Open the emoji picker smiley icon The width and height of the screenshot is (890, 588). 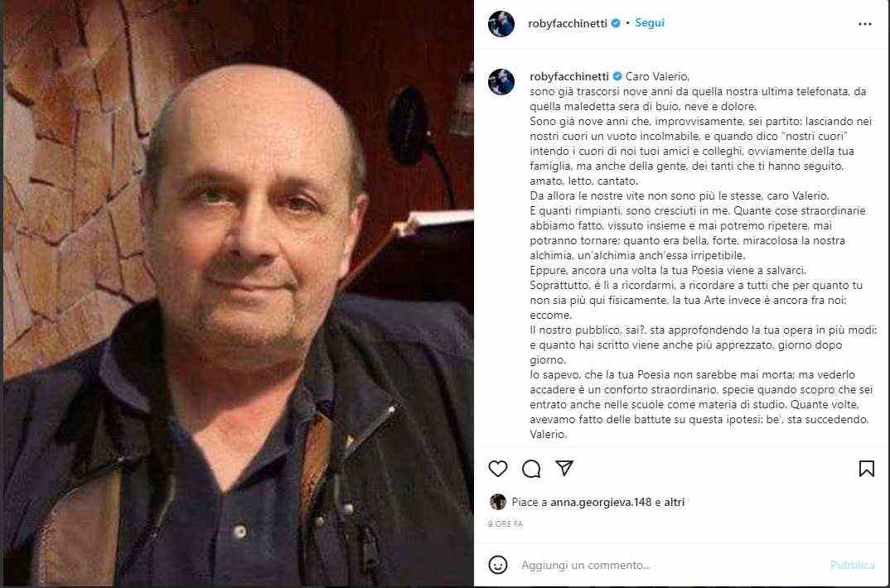498,565
